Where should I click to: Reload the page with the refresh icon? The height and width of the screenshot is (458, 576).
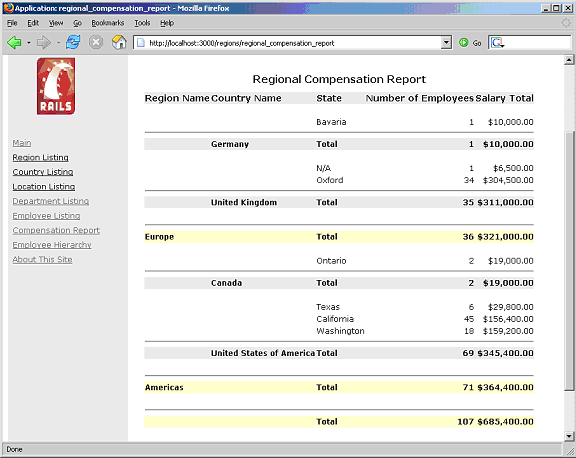pos(73,42)
